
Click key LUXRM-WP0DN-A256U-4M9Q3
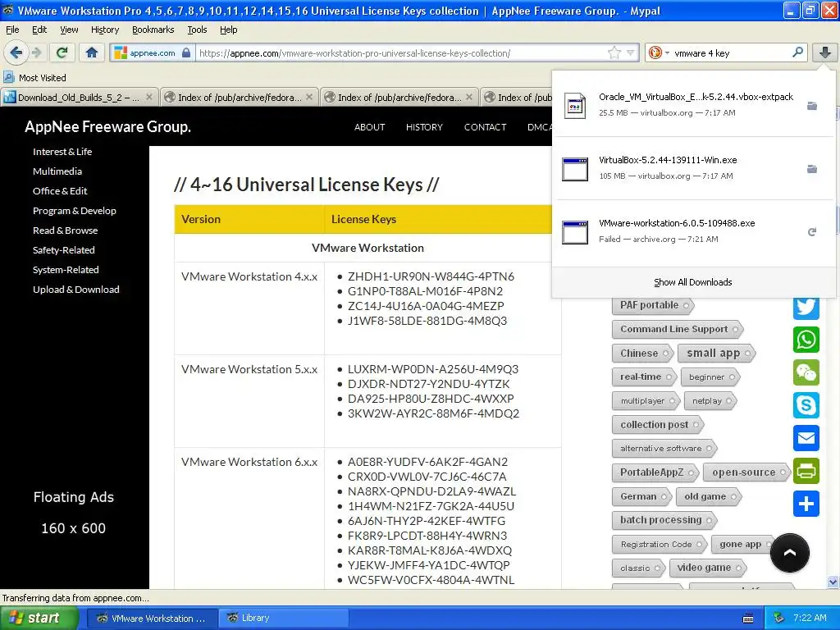pos(433,369)
